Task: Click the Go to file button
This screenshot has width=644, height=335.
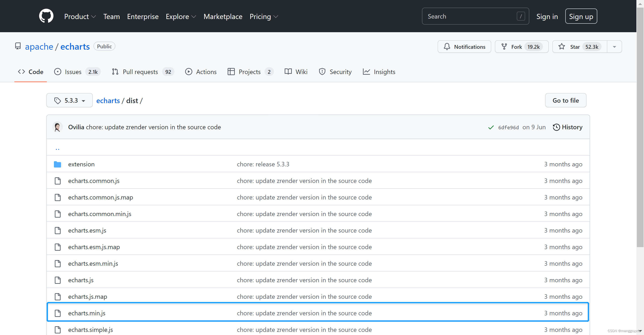Action: click(566, 100)
